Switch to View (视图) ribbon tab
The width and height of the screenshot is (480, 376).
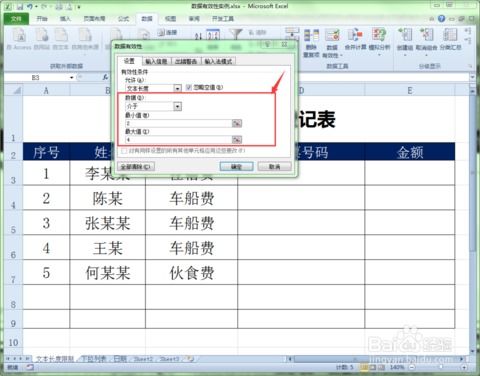pyautogui.click(x=170, y=19)
